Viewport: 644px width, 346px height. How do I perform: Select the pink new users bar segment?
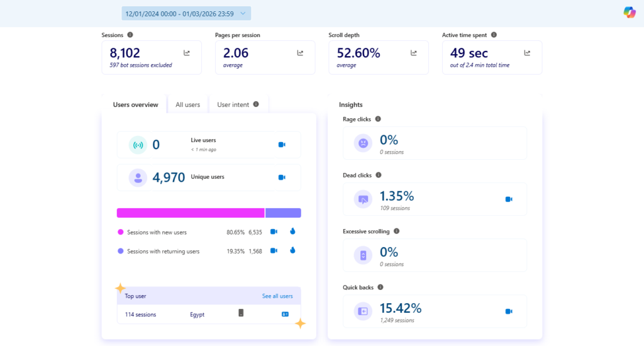pos(191,213)
